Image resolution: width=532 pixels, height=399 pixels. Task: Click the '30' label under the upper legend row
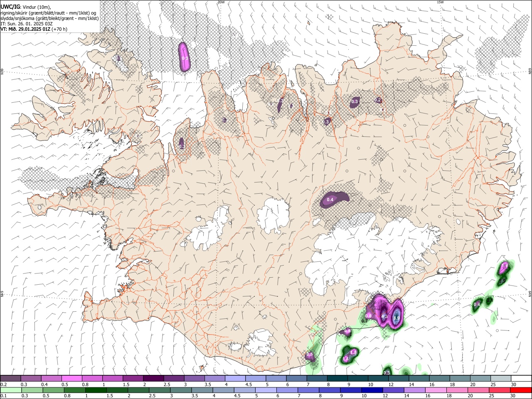click(514, 384)
